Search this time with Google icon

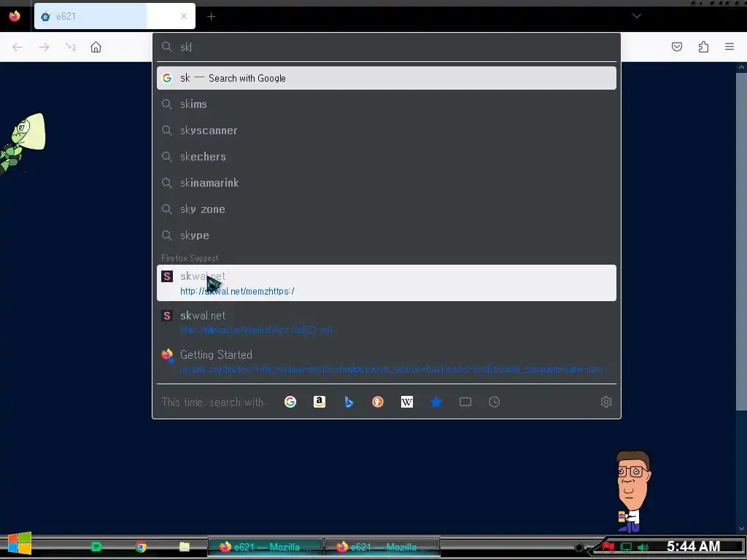[x=290, y=402]
